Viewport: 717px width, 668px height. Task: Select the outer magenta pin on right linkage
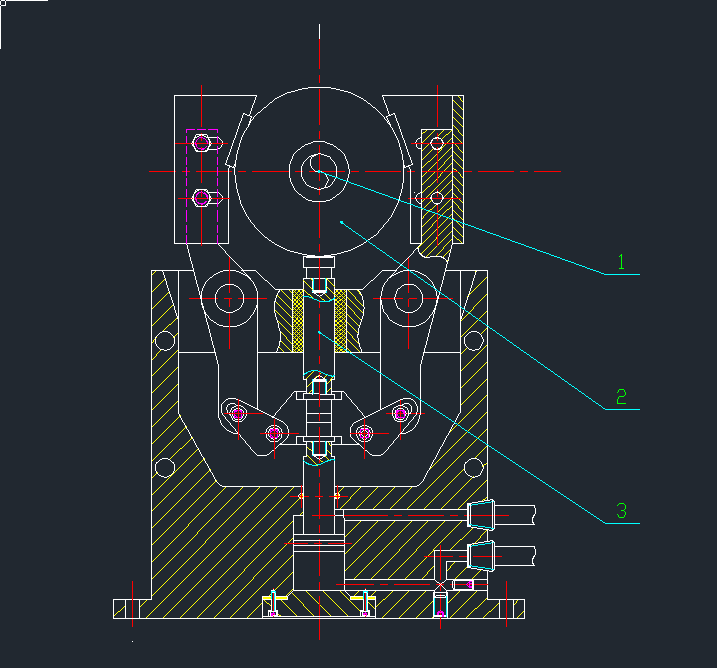400,413
